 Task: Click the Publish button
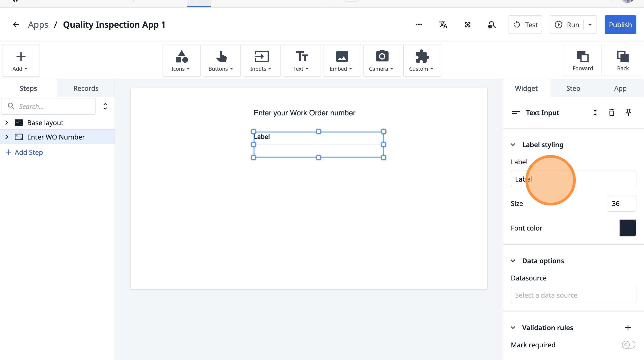pos(620,25)
